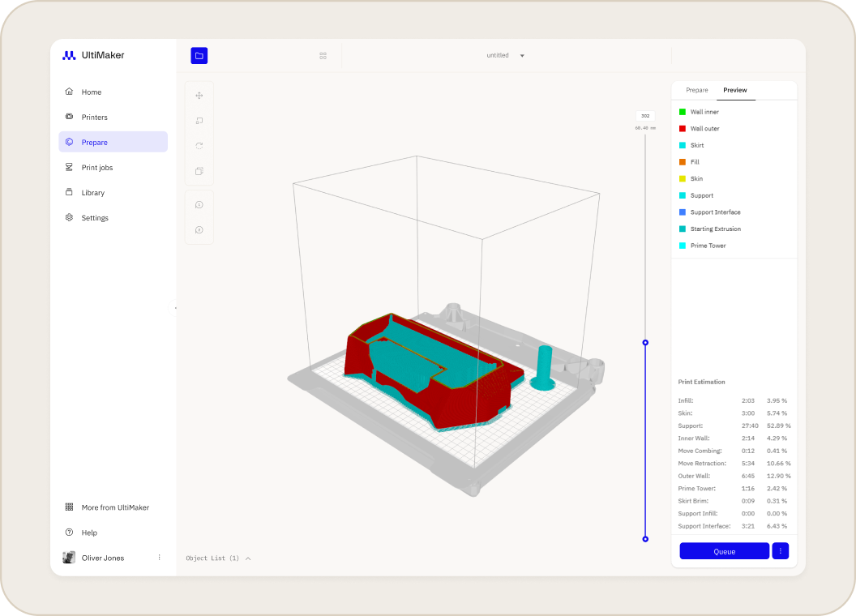Click the UltiMaker logo

pyautogui.click(x=93, y=55)
